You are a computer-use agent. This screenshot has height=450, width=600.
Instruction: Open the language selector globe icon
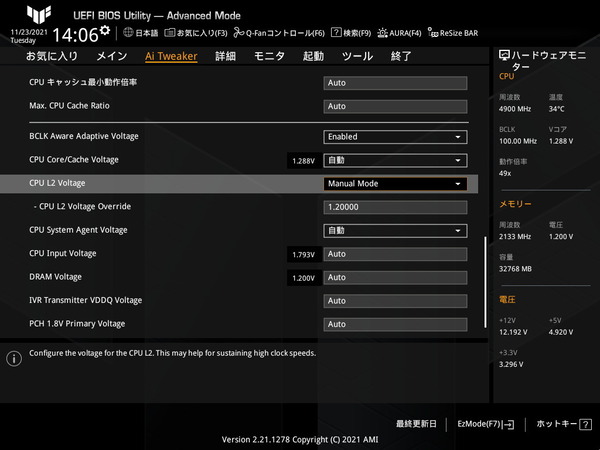click(x=128, y=33)
